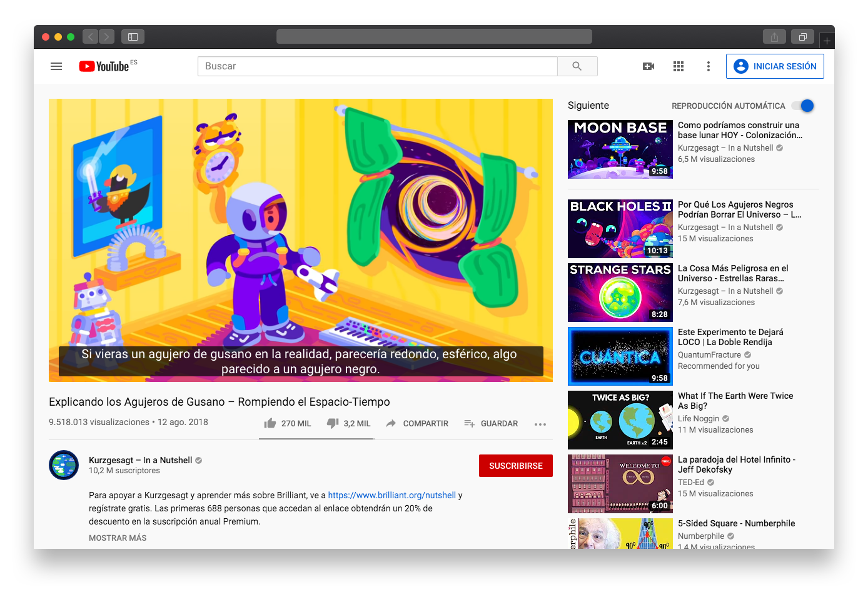Open the BLACK HOLES II video thumbnail

620,229
